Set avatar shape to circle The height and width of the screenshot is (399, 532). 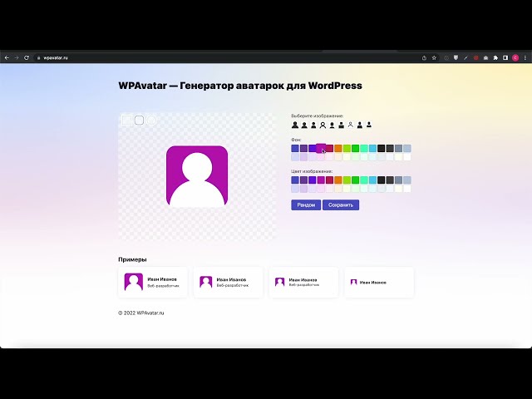151,120
